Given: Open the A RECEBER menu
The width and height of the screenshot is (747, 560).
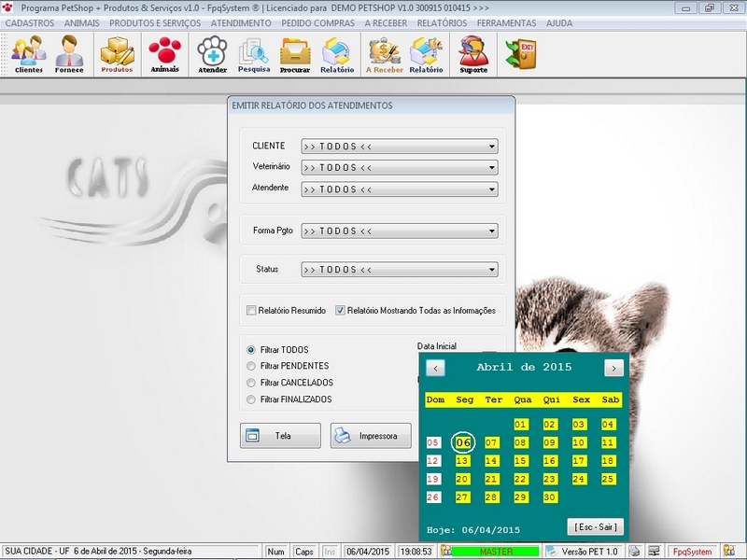Looking at the screenshot, I should tap(386, 23).
